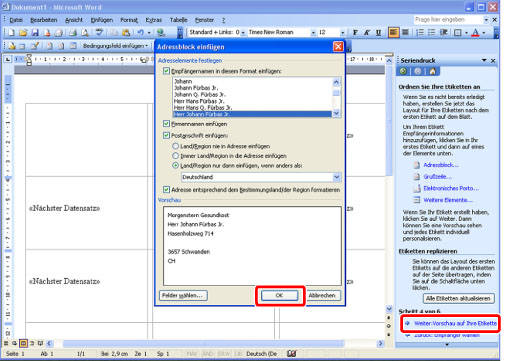511x361 pixels.
Task: Uncheck Firmennamen einfügen checkbox
Action: 166,124
